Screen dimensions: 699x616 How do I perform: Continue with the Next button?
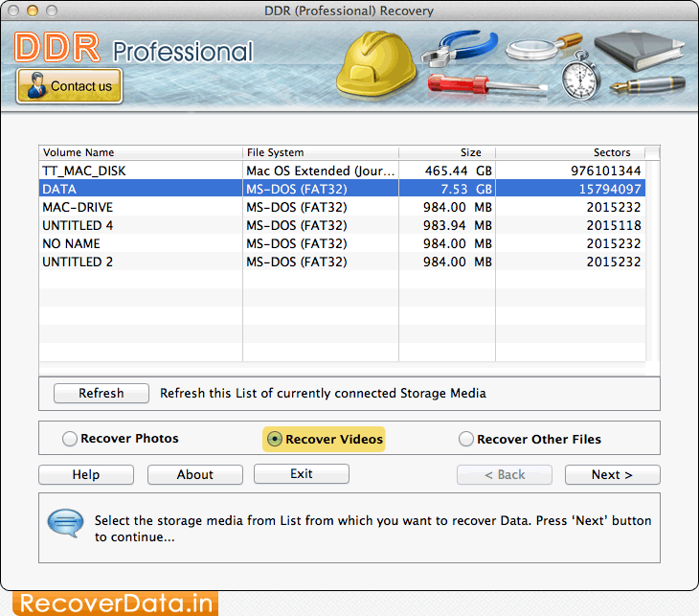(x=612, y=474)
